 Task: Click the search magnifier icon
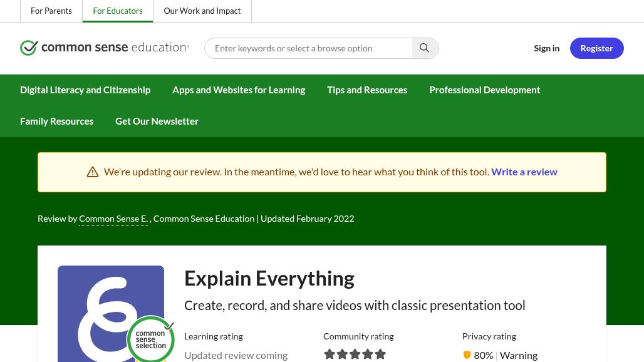[x=424, y=48]
